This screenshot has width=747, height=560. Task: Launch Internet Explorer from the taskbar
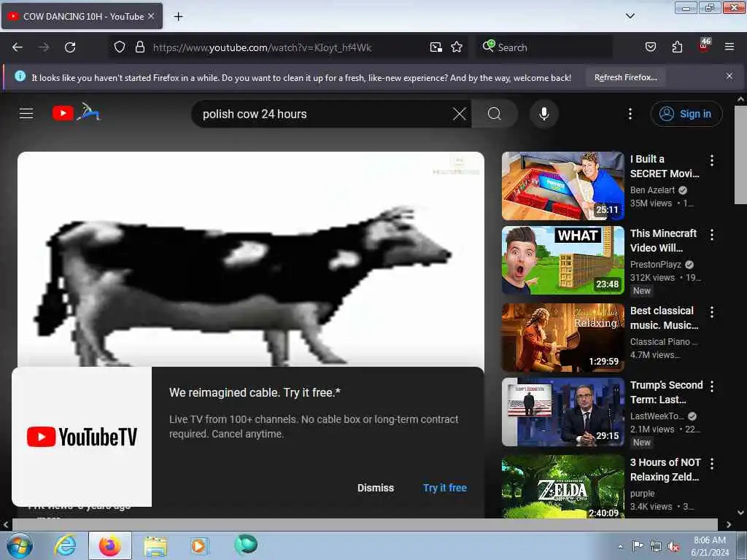(x=65, y=545)
